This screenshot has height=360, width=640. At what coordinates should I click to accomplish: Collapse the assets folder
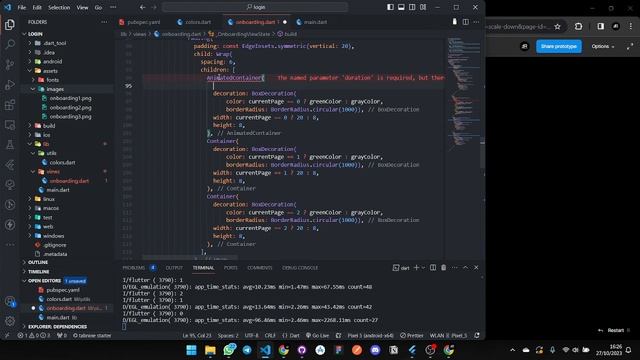[x=50, y=71]
